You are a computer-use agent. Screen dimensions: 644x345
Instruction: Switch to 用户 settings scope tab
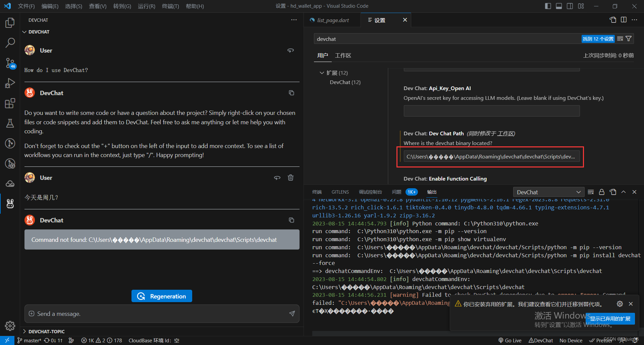[x=323, y=55]
